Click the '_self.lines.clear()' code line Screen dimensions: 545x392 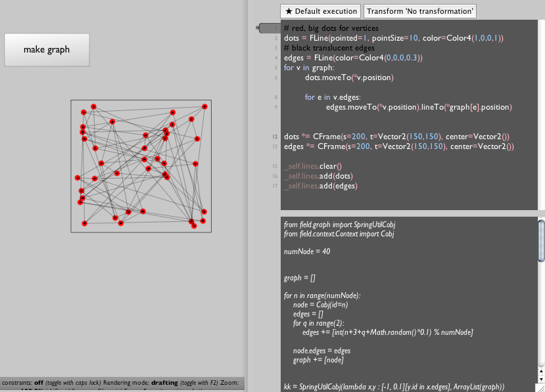313,166
